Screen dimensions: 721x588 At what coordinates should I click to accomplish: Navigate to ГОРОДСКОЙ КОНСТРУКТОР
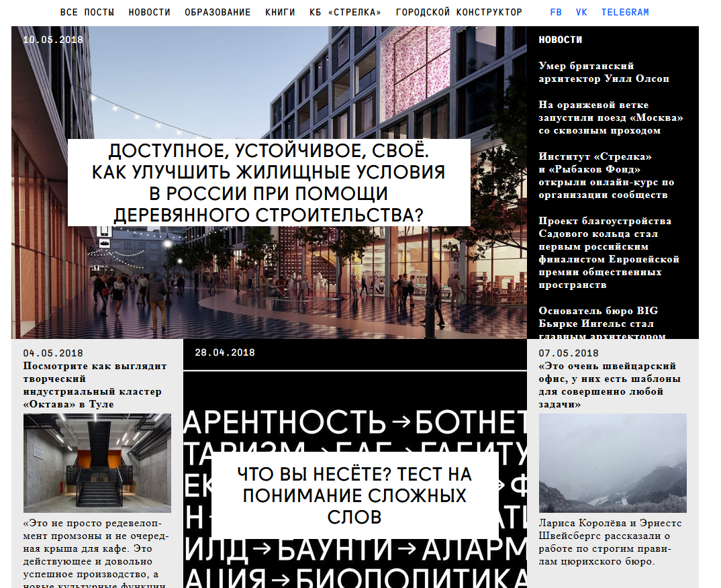click(459, 12)
